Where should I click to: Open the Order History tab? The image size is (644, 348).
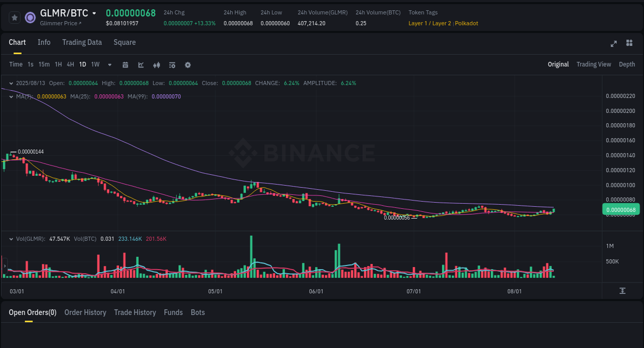[85, 312]
